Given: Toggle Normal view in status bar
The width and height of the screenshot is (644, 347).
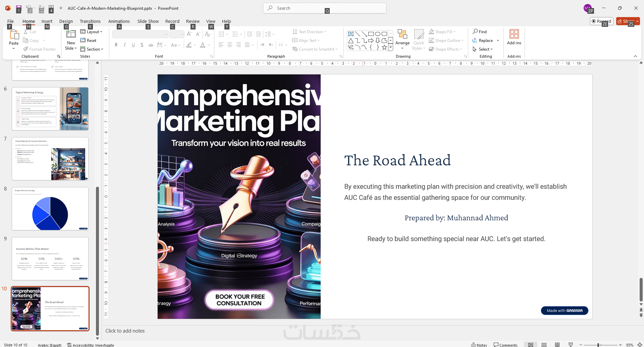Looking at the screenshot, I should pos(531,345).
